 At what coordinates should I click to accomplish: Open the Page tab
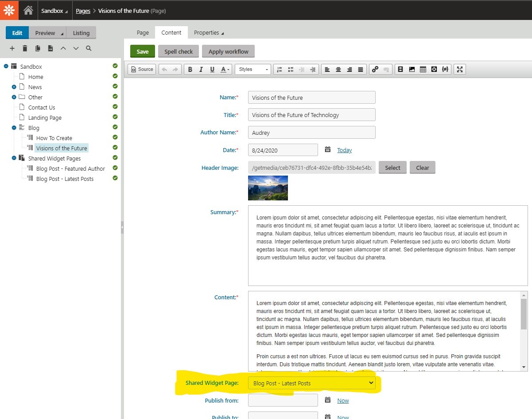pos(143,32)
